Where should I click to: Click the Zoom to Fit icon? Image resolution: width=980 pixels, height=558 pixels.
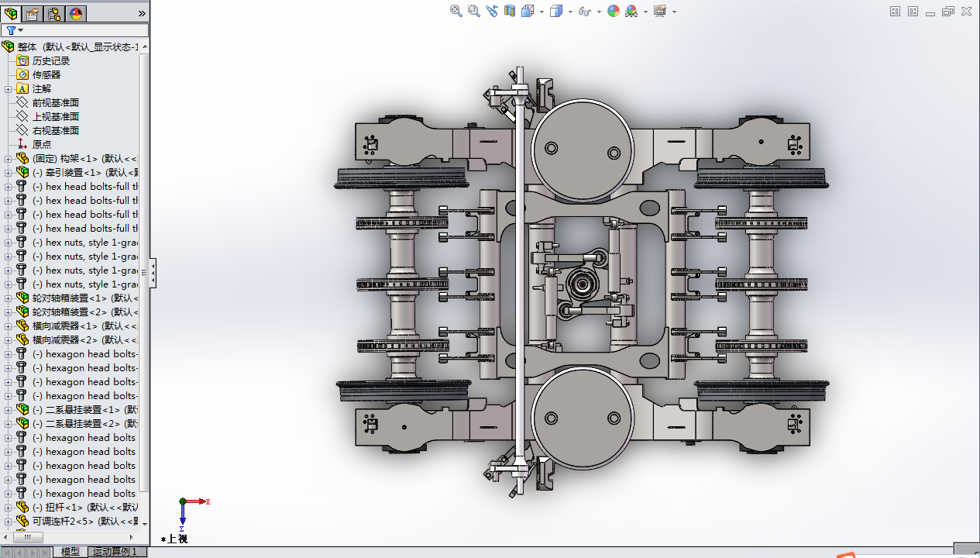pos(456,11)
